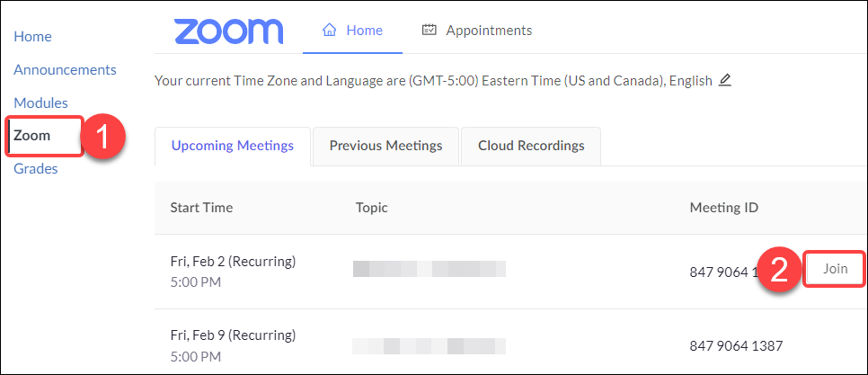This screenshot has width=868, height=375.
Task: Click the pencil icon to edit time zone
Action: [x=724, y=80]
